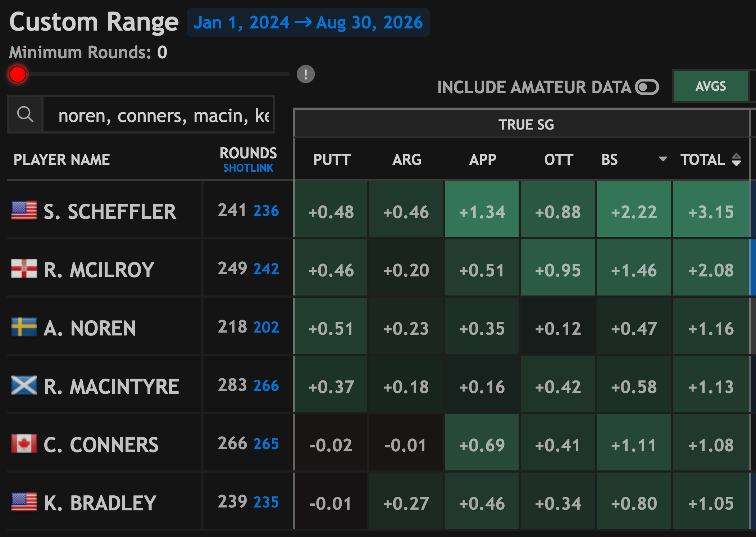Screen dimensions: 756x537
Task: Sort by the PUTT column header
Action: (332, 159)
